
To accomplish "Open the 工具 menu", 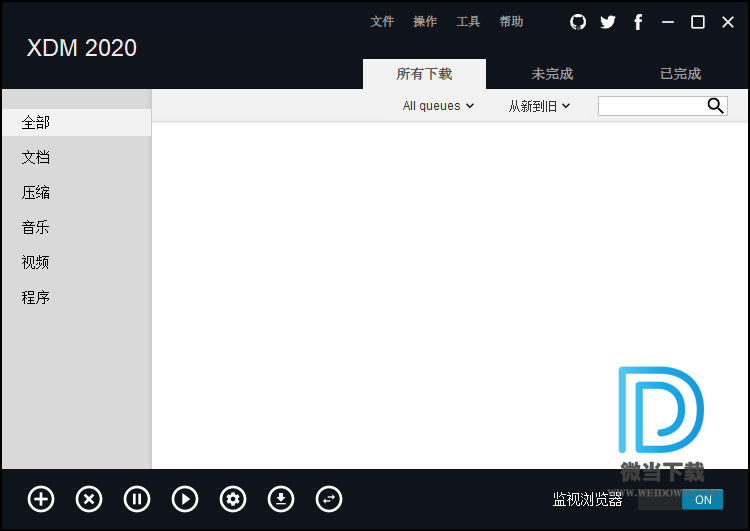I will pos(468,22).
